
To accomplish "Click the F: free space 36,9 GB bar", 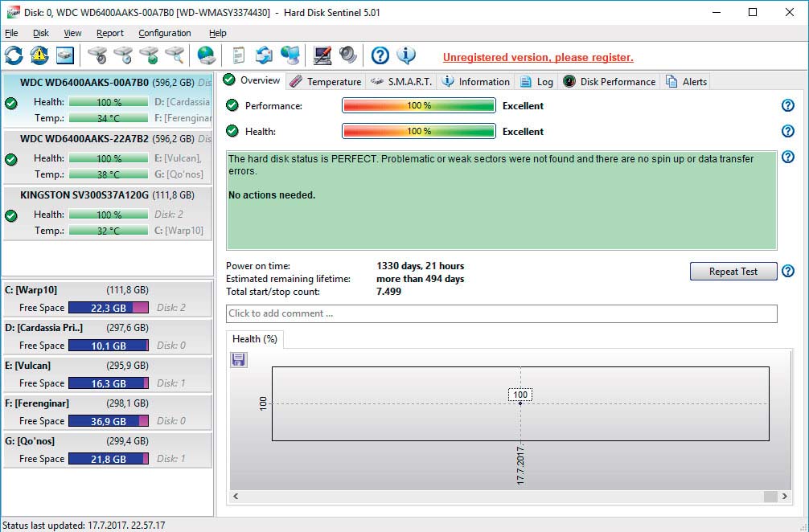I will pos(109,421).
